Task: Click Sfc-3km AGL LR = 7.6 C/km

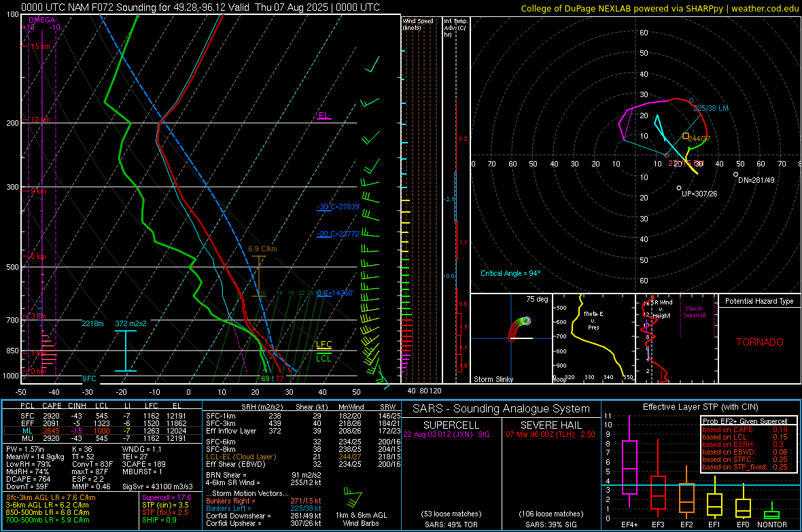Action: pos(51,497)
